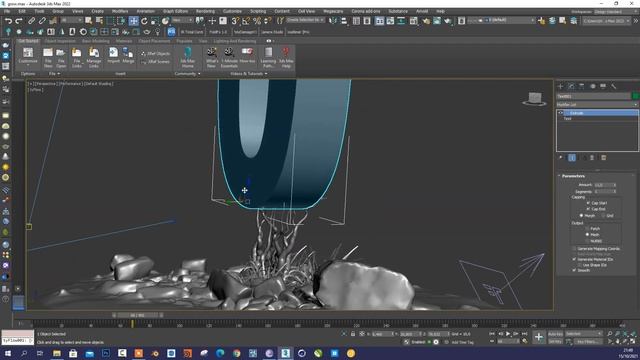Open the Create panel plus icon
The width and height of the screenshot is (640, 360).
(560, 86)
